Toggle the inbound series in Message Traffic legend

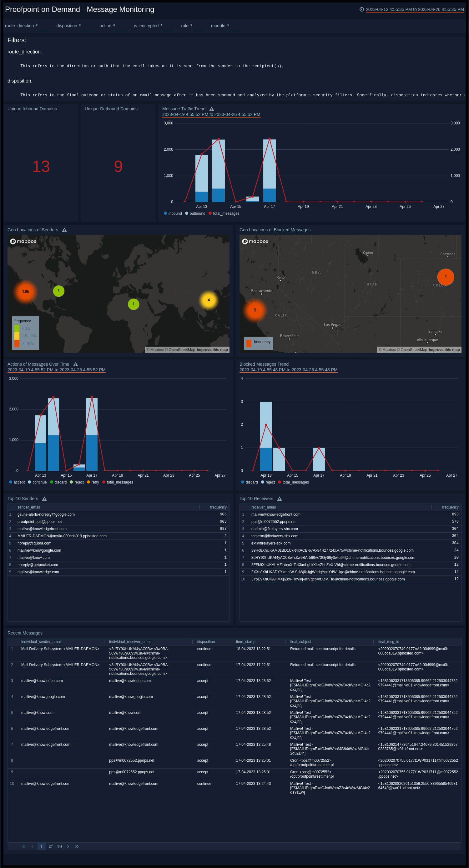click(173, 213)
